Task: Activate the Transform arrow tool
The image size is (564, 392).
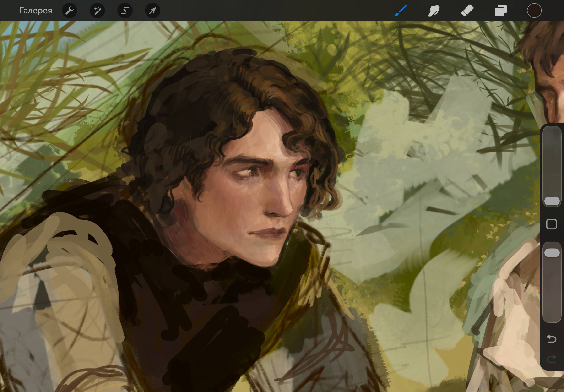Action: click(x=153, y=11)
